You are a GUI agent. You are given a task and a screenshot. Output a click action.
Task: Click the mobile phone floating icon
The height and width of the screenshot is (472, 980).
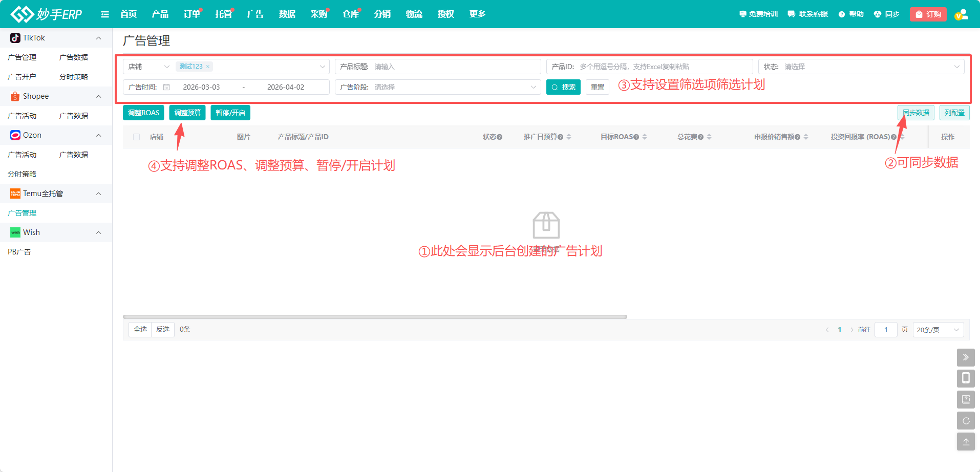(966, 378)
